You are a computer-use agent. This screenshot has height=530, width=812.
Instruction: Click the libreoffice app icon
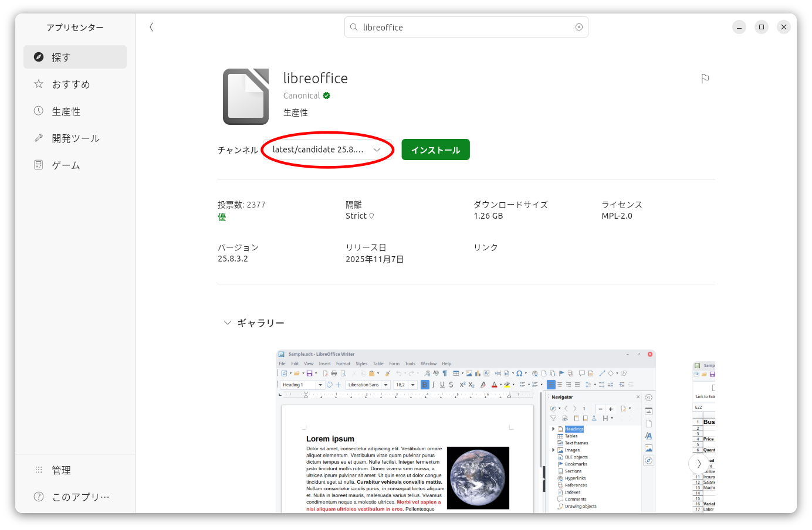[x=246, y=97]
